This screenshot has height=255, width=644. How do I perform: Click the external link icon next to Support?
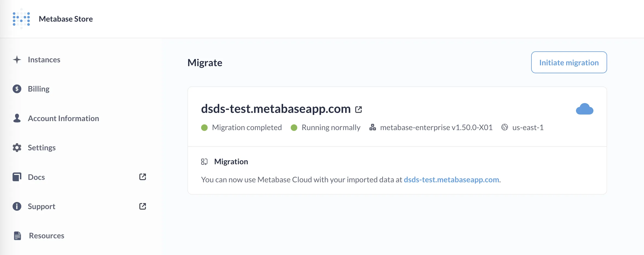tap(143, 206)
